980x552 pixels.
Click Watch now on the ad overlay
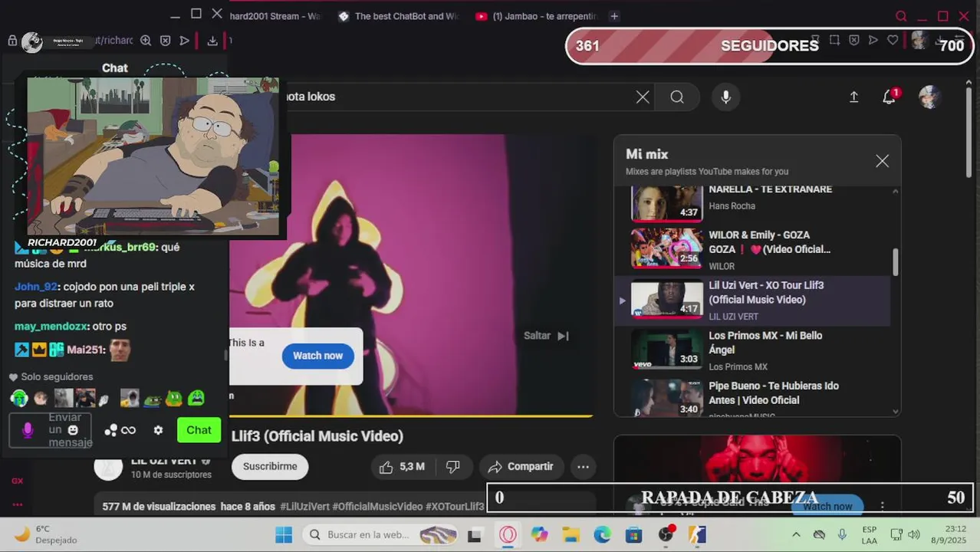click(317, 356)
